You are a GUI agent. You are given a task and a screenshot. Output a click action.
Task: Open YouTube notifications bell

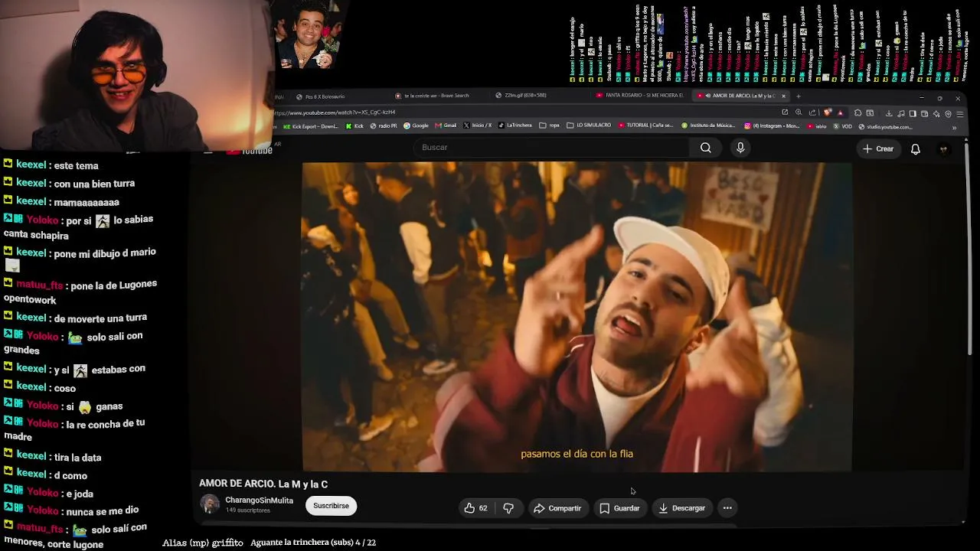(915, 149)
